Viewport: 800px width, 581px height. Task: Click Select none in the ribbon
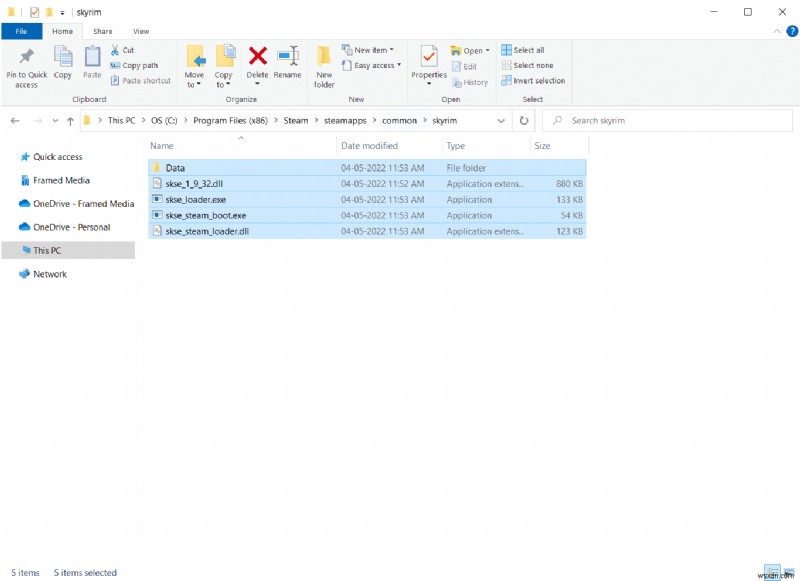pyautogui.click(x=530, y=65)
